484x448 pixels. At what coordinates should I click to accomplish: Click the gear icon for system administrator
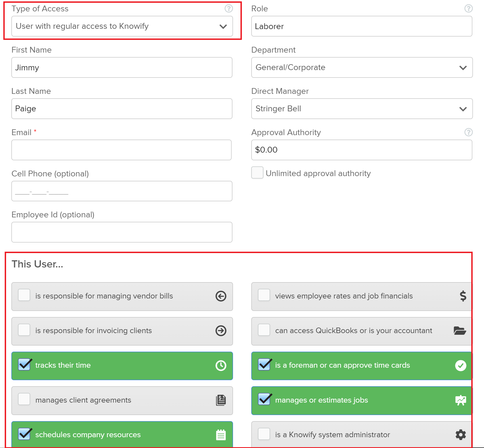tap(460, 435)
